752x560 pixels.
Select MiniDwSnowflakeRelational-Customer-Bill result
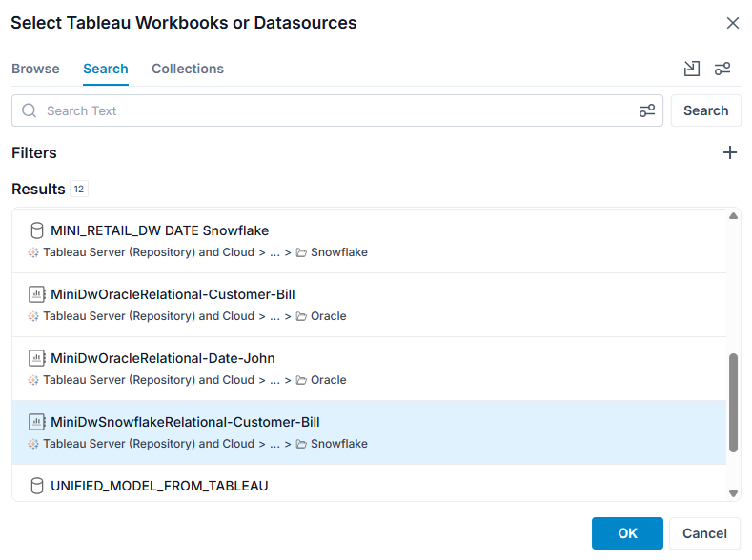(x=369, y=432)
